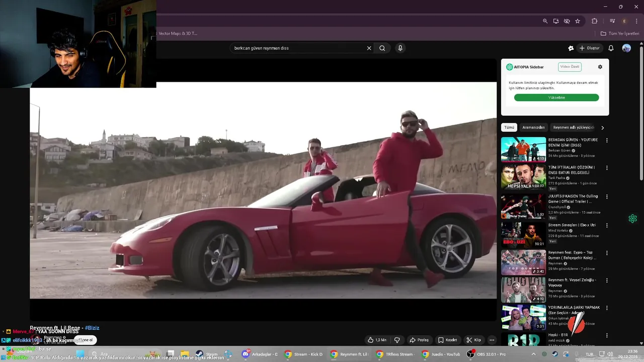Open options for Toz Duman video
This screenshot has width=644, height=362.
(x=607, y=253)
